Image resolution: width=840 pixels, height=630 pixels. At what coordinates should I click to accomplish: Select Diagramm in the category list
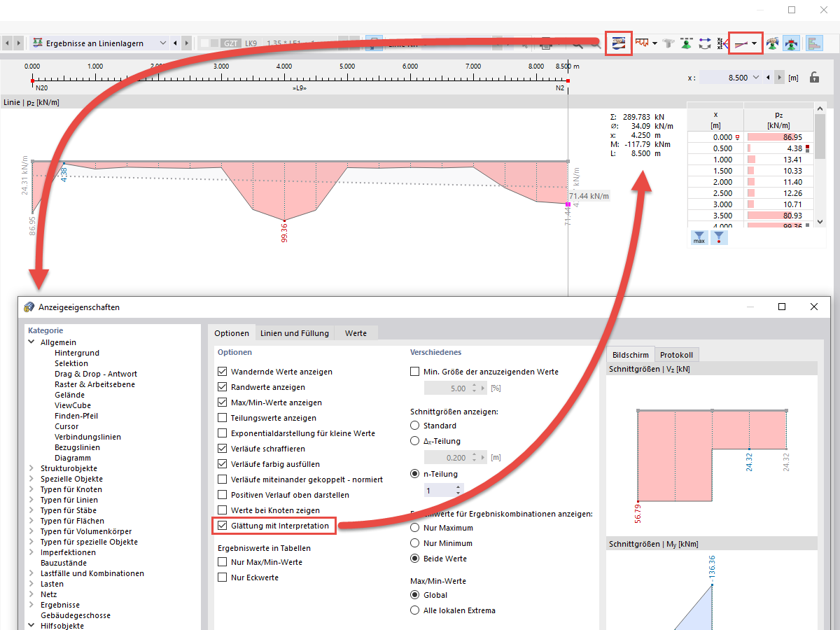coord(72,457)
